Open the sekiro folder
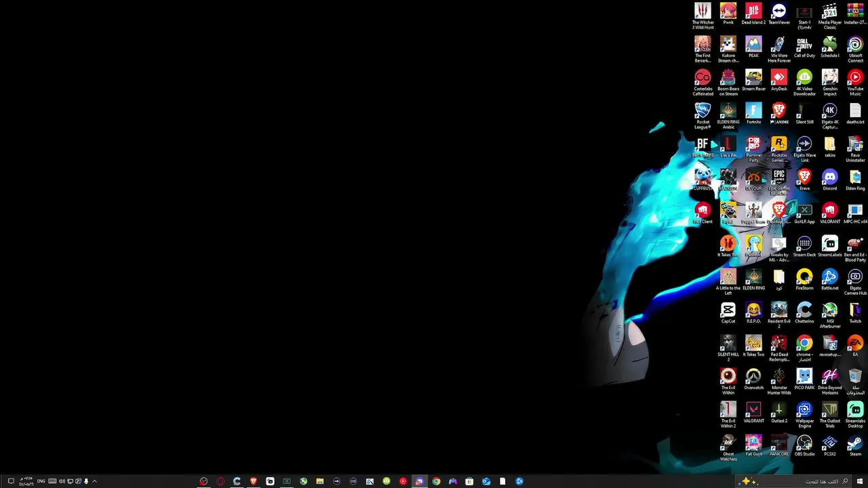The width and height of the screenshot is (868, 488). coord(829,147)
